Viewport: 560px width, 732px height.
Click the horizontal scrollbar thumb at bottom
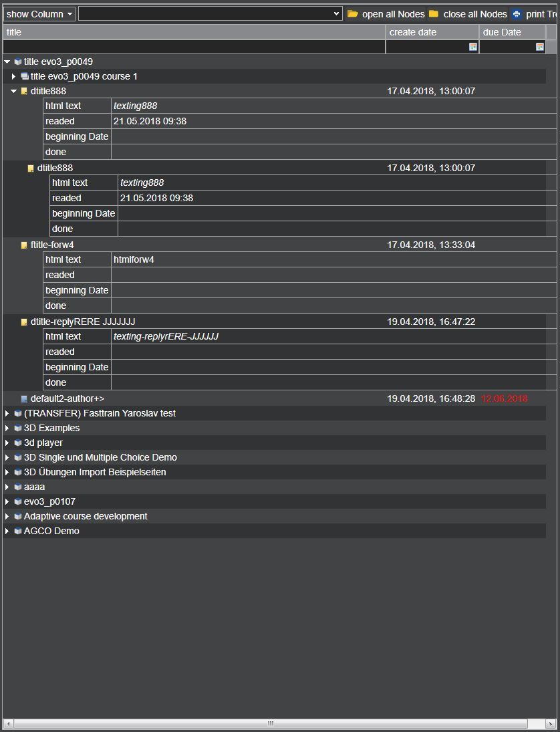pyautogui.click(x=271, y=723)
